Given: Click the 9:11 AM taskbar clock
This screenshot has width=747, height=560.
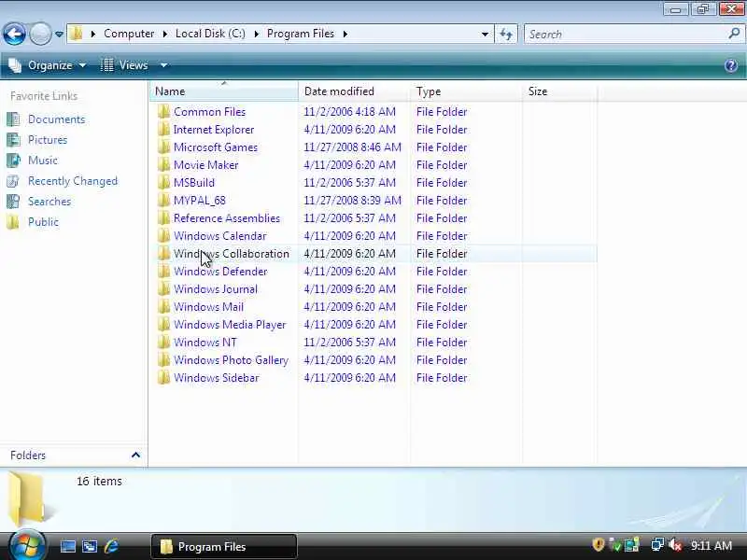Looking at the screenshot, I should pos(712,546).
